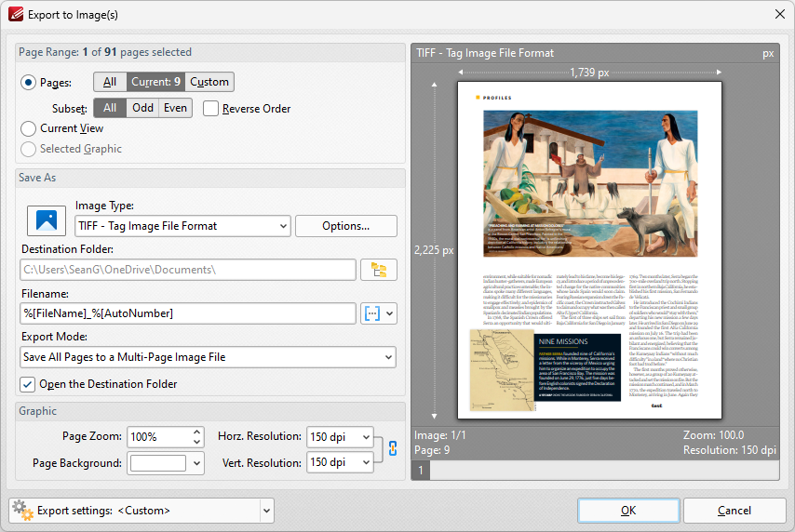
Task: Expand the Export settings dropdown arrow
Action: click(266, 511)
